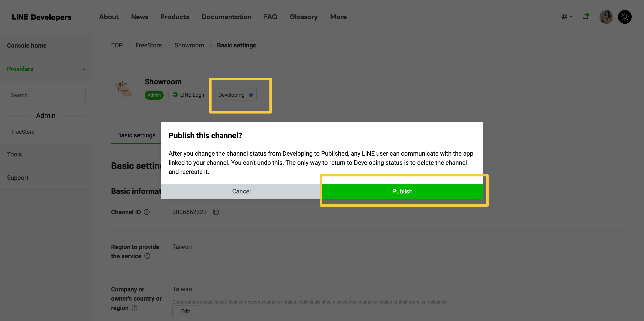The image size is (644, 321).
Task: Copy the Channel ID value
Action: (x=216, y=212)
